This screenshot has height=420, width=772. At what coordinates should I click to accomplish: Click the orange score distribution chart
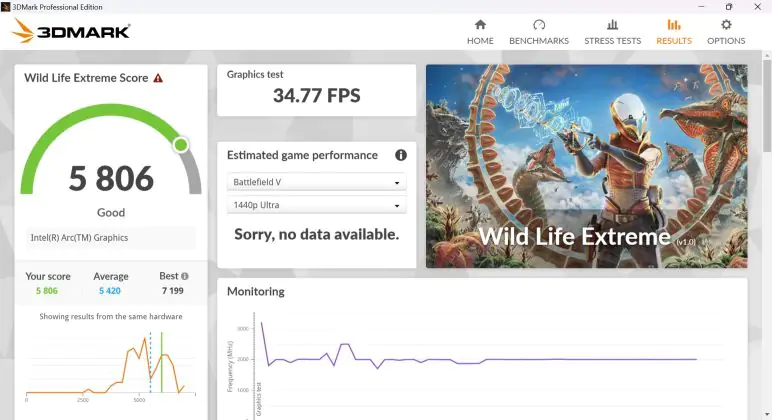(x=111, y=364)
